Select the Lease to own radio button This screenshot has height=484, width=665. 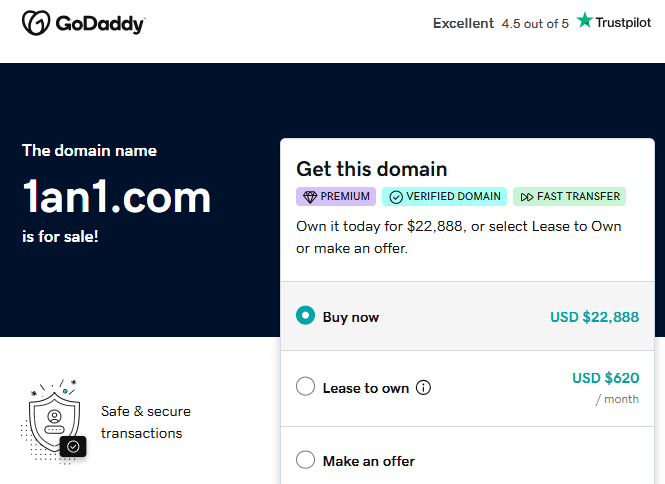pyautogui.click(x=305, y=386)
